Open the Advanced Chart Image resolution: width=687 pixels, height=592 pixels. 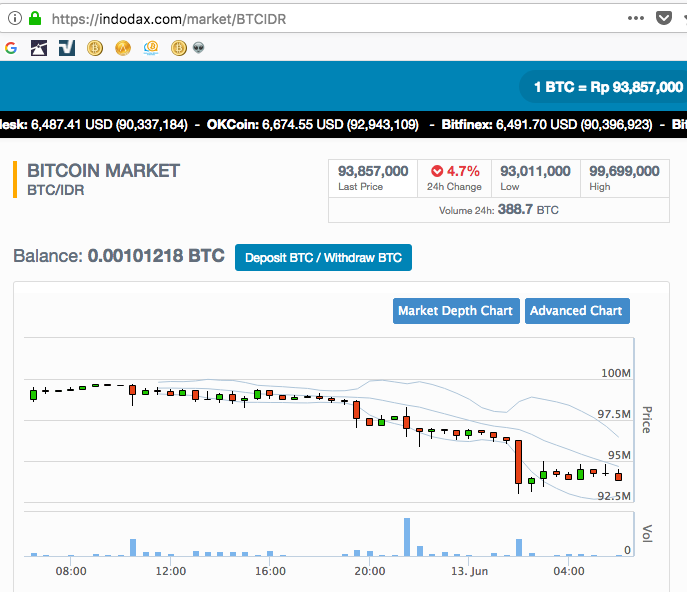click(577, 311)
